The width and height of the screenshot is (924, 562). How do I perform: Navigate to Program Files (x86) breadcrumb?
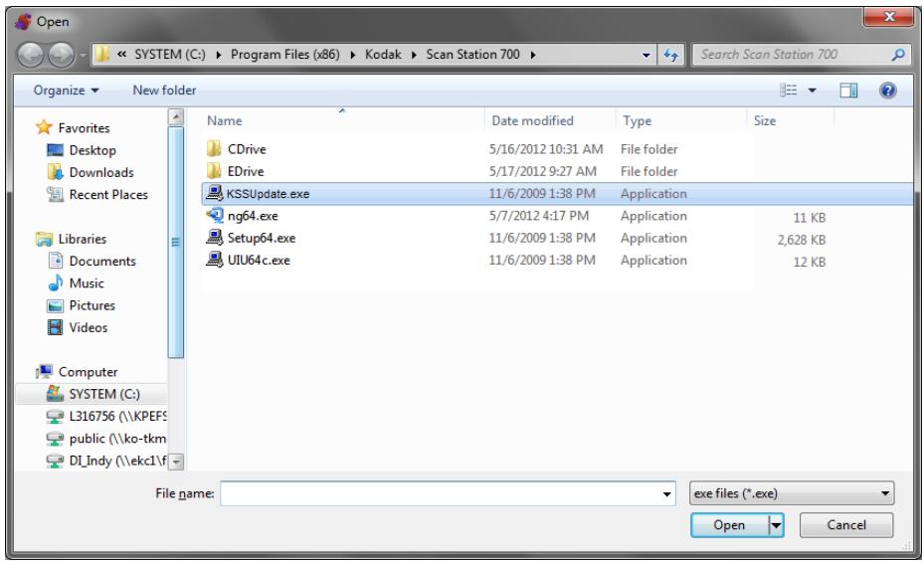[285, 54]
